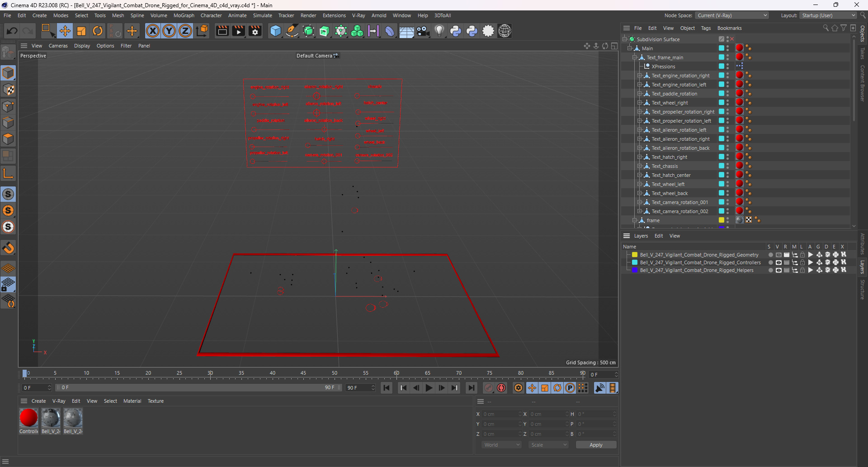Select the Rotate tool

pyautogui.click(x=98, y=31)
